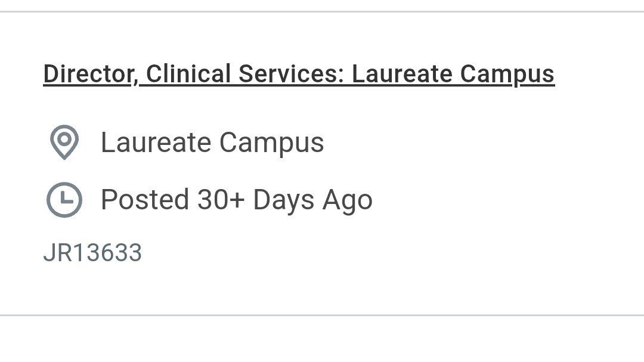Screen dimensions: 644x362
Task: Click the job ID JR13633
Action: (x=92, y=253)
